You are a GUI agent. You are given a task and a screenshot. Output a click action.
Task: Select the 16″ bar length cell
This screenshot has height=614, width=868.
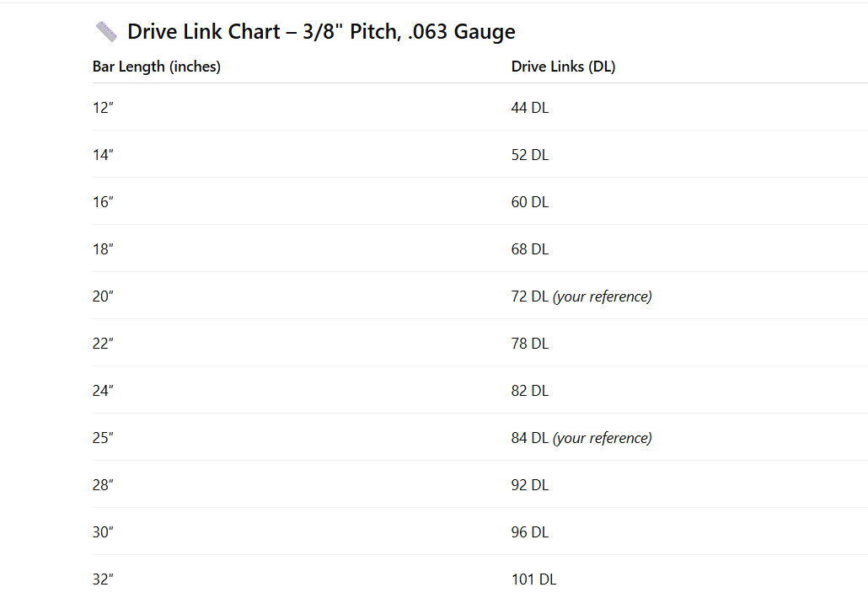click(103, 202)
